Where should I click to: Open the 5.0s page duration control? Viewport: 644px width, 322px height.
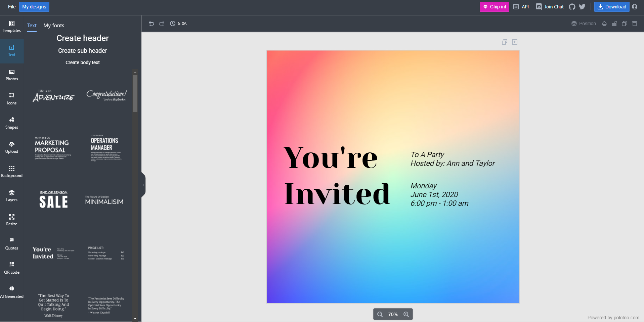178,24
